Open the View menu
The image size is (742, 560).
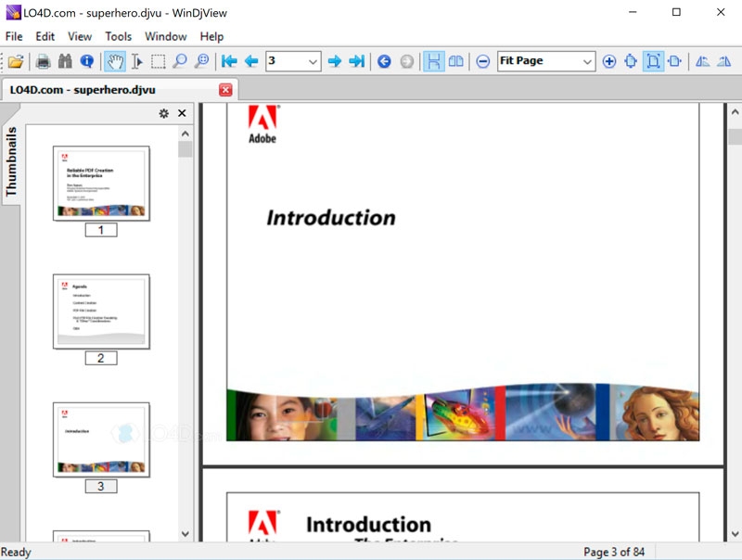click(80, 36)
